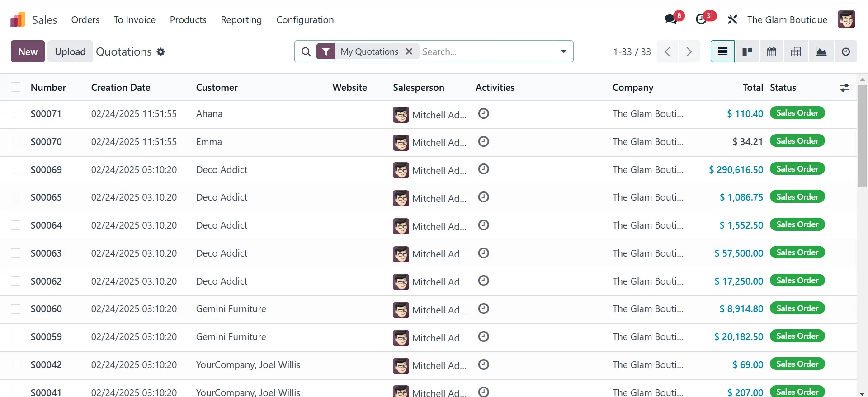Click activity clock icon for S00063

click(x=484, y=253)
